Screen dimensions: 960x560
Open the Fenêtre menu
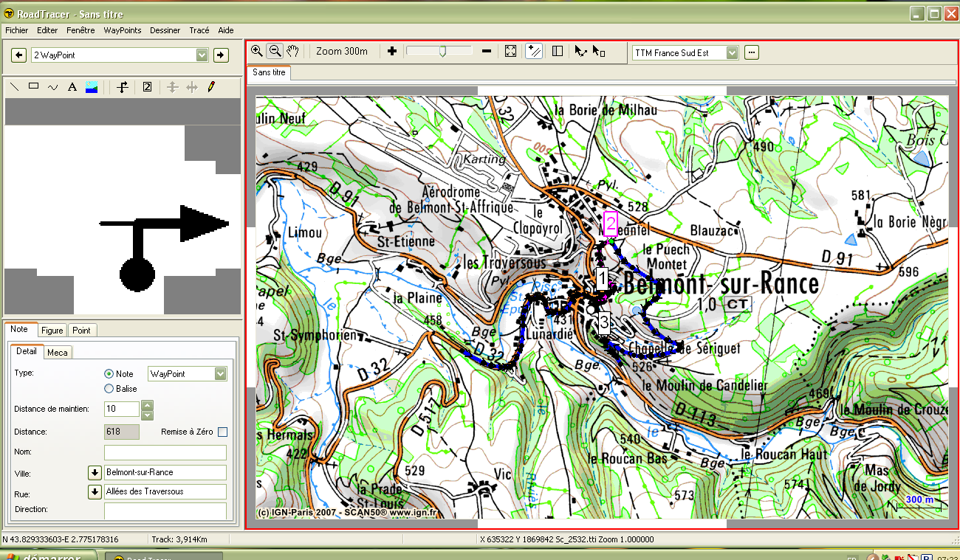[x=80, y=30]
